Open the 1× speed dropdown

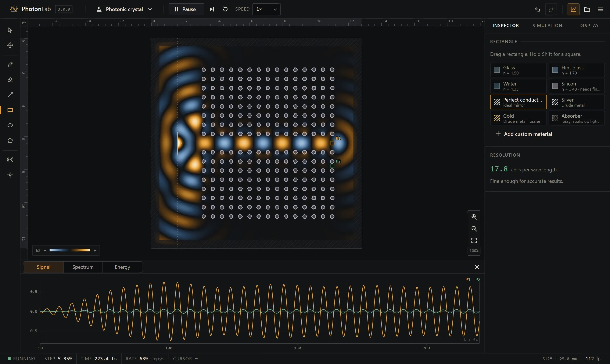[266, 9]
